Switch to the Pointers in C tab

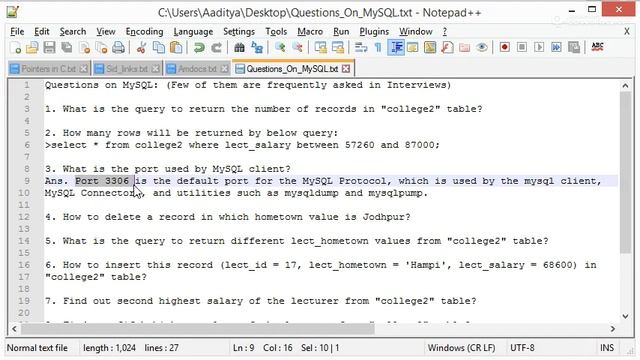(x=49, y=69)
